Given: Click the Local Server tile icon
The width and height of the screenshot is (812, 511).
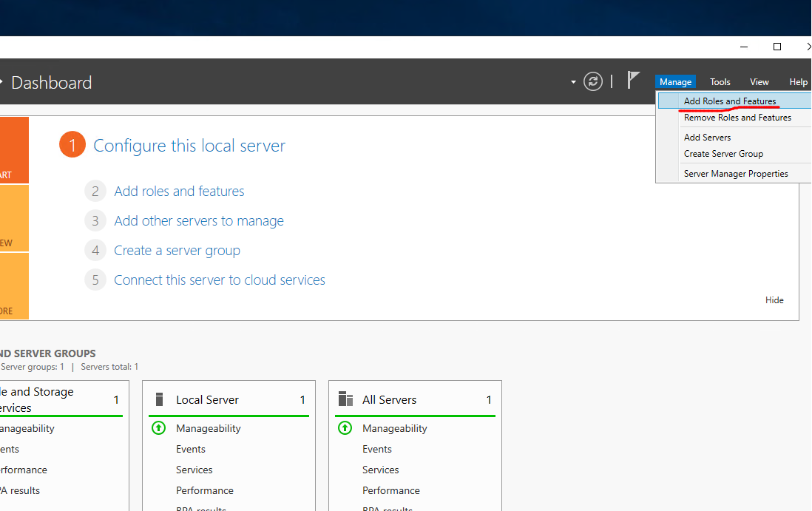Looking at the screenshot, I should point(160,399).
